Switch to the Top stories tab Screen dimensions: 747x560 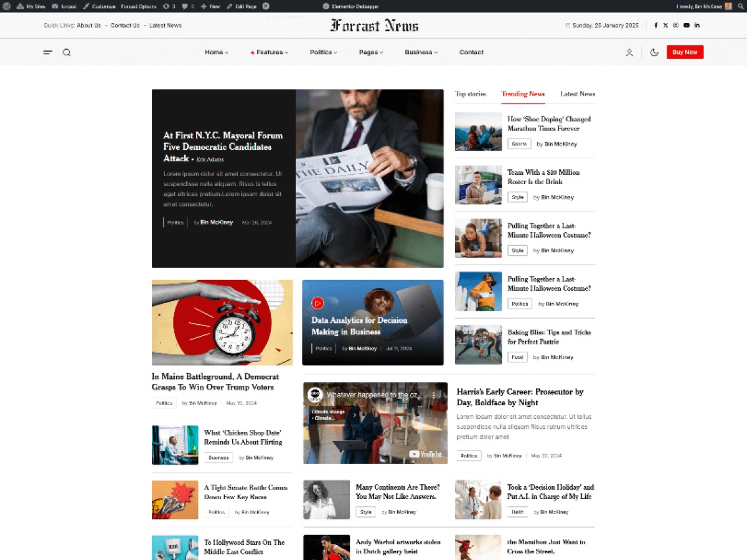point(471,94)
